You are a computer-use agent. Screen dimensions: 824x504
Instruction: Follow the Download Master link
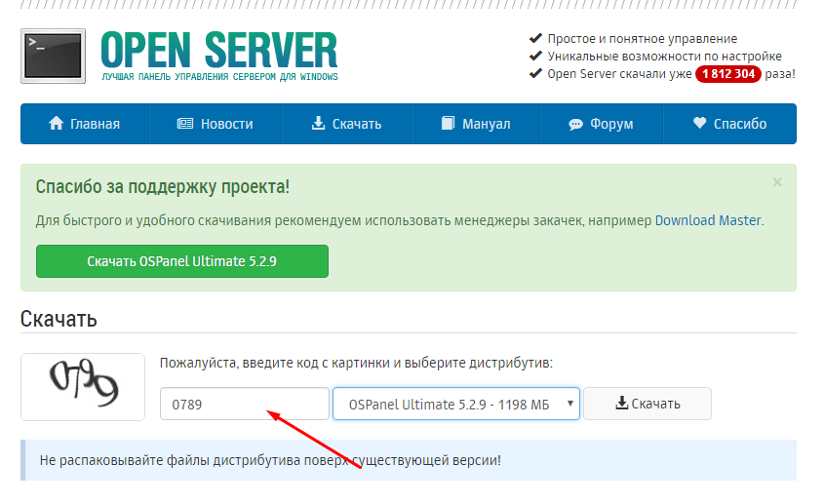click(708, 220)
